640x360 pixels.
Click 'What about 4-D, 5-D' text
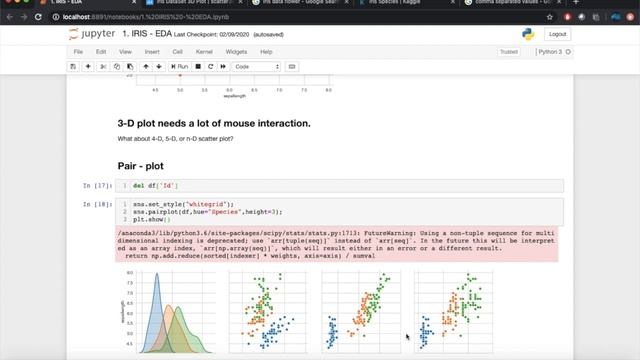click(176, 139)
